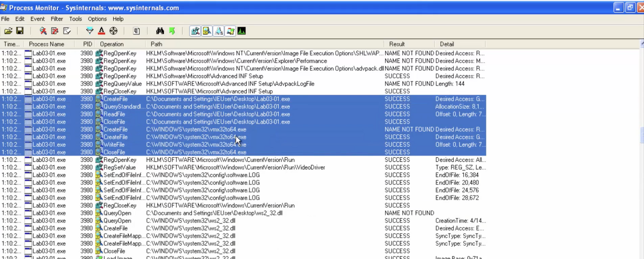Image resolution: width=644 pixels, height=259 pixels.
Task: Toggle Show File System Activity toolbar button
Action: [x=207, y=31]
